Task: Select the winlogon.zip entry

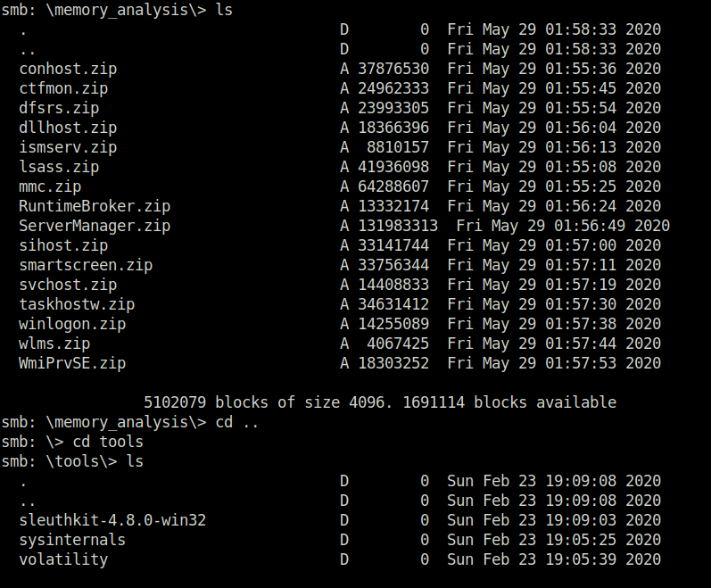Action: coord(72,324)
